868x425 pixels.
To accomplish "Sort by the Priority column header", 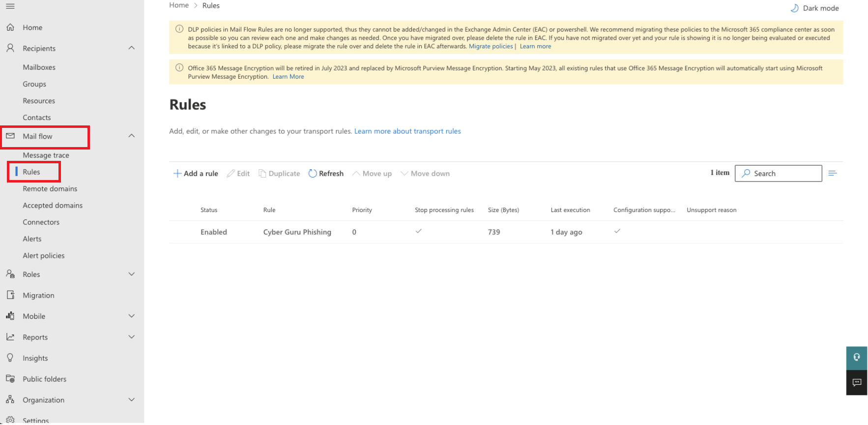I will tap(362, 210).
